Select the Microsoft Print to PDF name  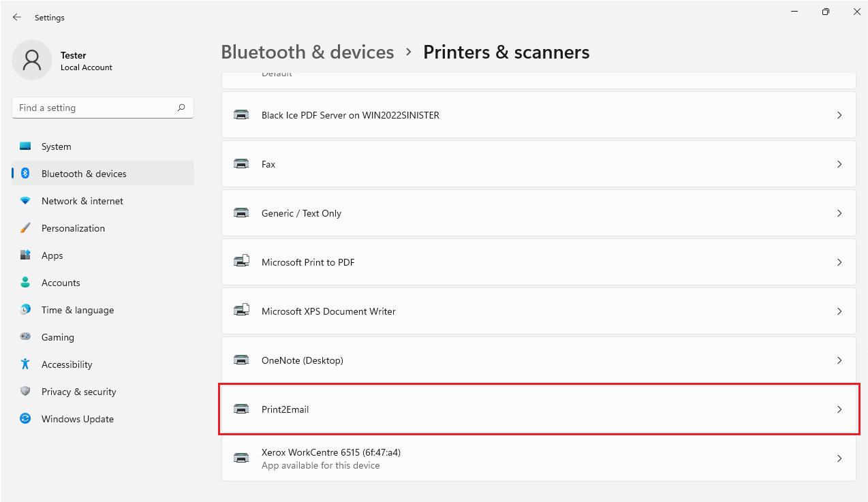[x=308, y=262]
